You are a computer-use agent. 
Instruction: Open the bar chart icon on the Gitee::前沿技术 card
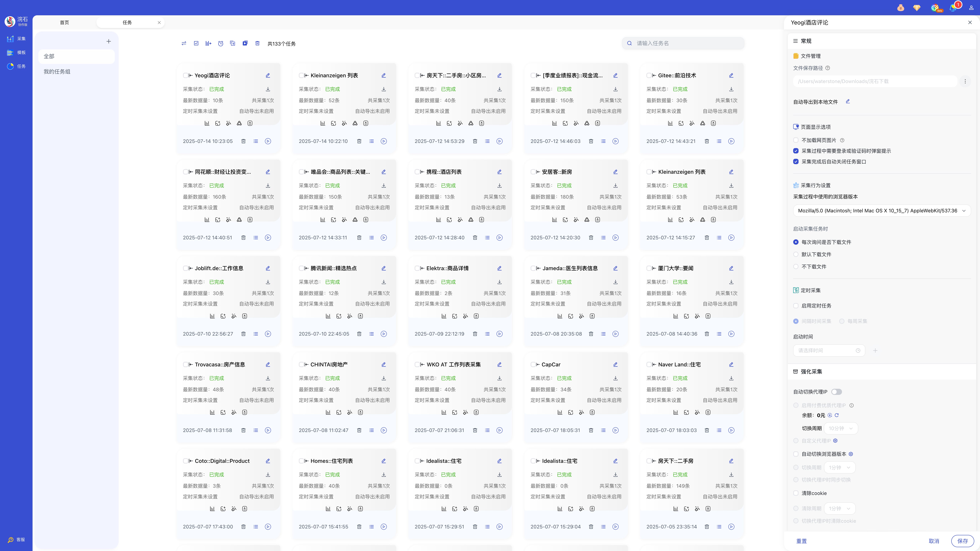click(x=670, y=123)
